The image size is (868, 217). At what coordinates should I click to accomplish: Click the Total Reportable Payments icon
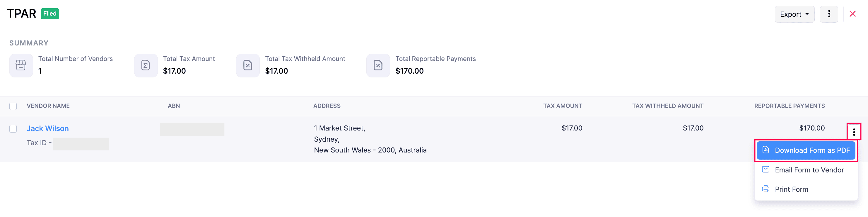[378, 65]
